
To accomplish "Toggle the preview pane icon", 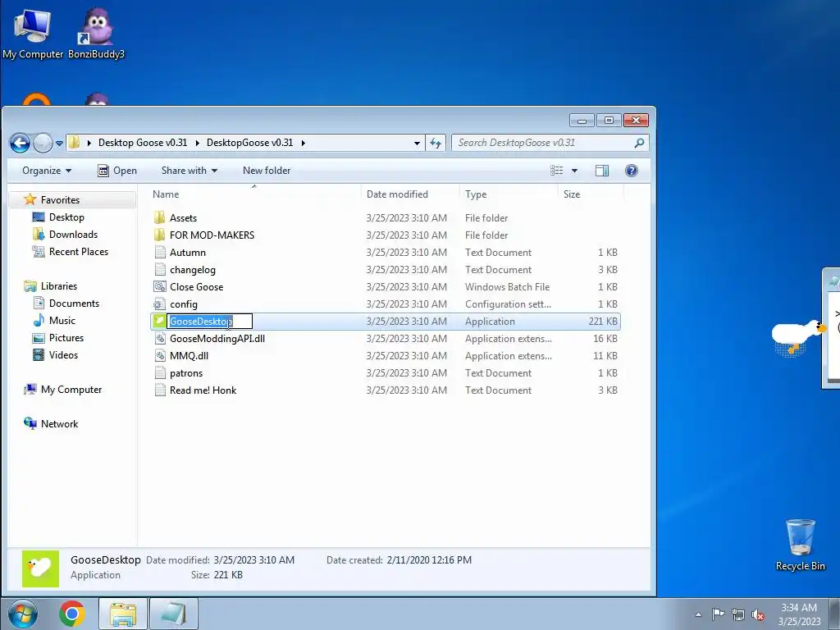I will click(602, 171).
